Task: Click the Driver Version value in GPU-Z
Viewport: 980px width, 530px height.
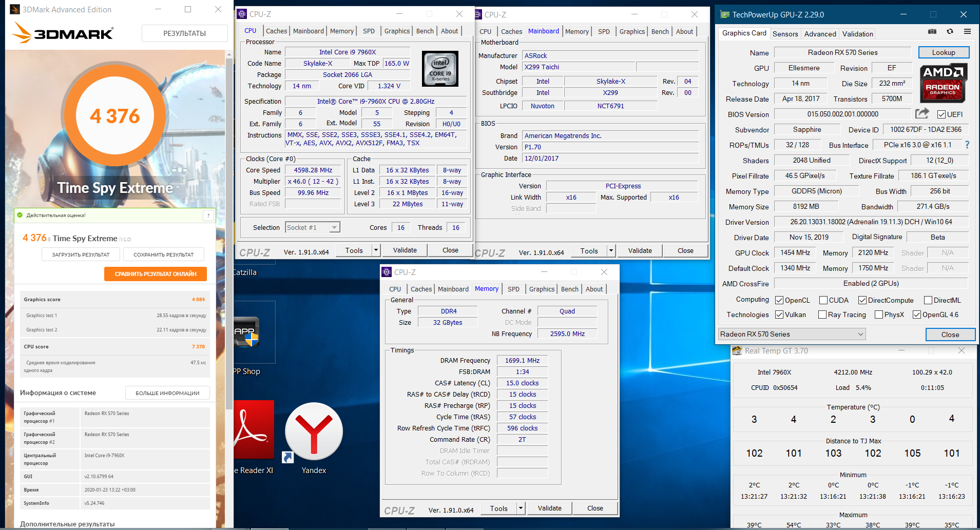Action: pyautogui.click(x=871, y=222)
